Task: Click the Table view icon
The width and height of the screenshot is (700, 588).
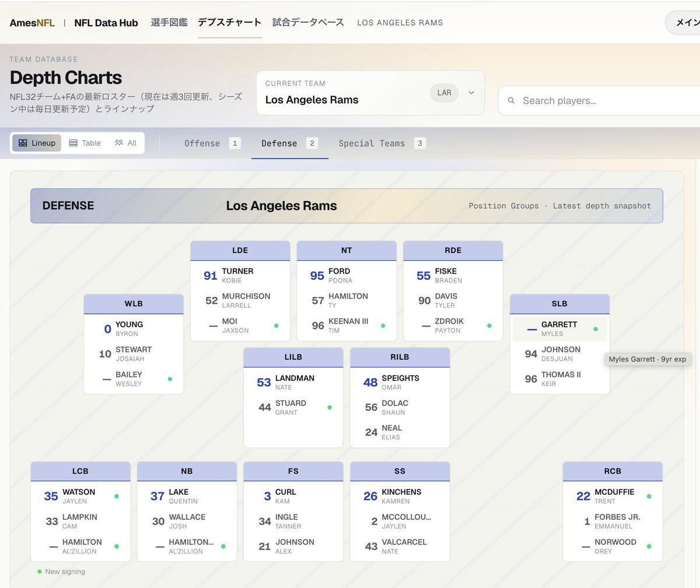Action: click(x=73, y=143)
